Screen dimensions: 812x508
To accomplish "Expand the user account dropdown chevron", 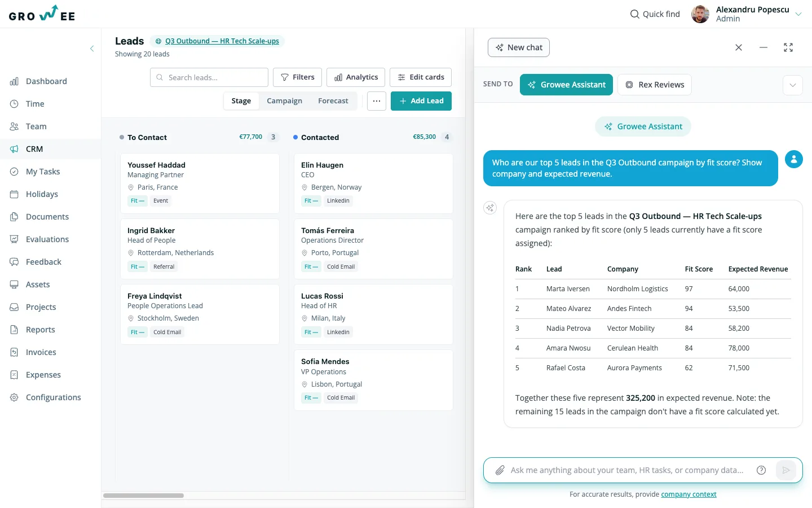I will [798, 14].
